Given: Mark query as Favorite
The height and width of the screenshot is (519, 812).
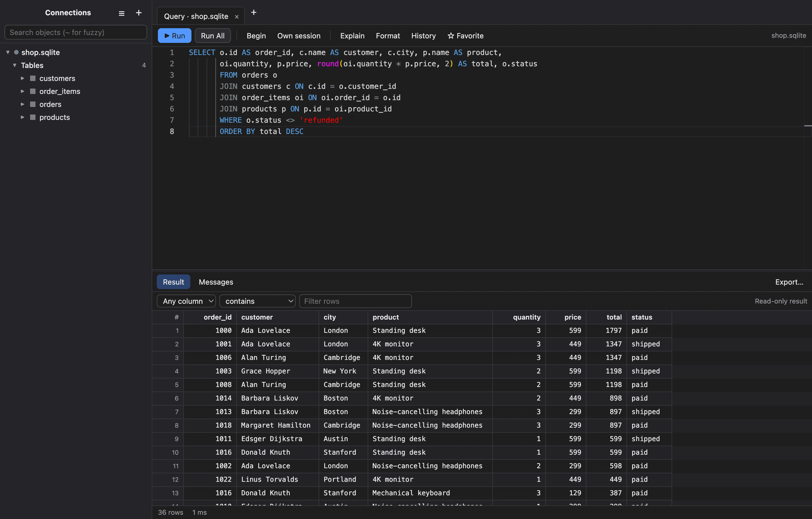Looking at the screenshot, I should click(465, 36).
